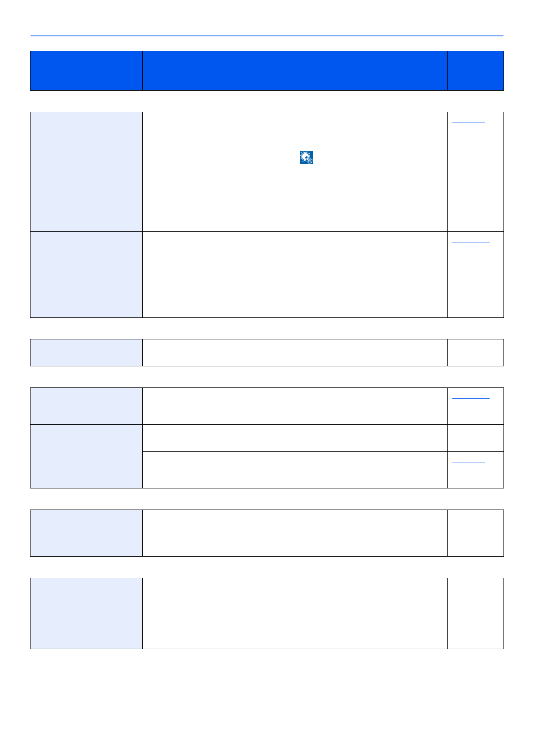This screenshot has width=534, height=756.
Task: Select the first blue header cell
Action: 86,70
